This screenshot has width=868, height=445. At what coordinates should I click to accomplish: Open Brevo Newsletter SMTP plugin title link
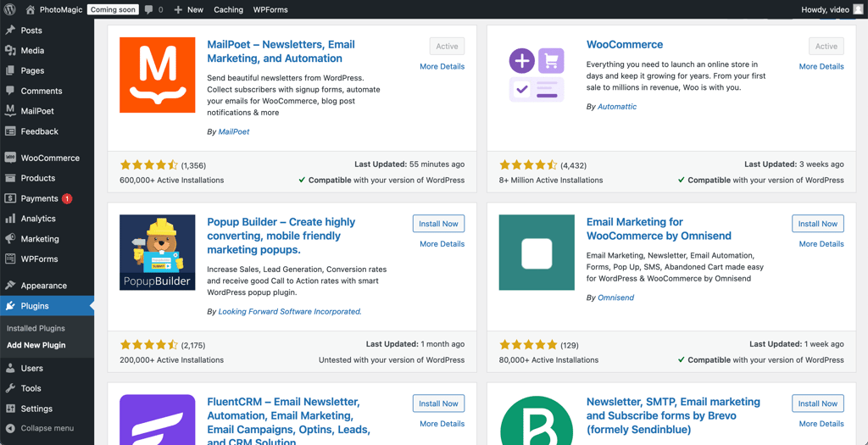673,415
